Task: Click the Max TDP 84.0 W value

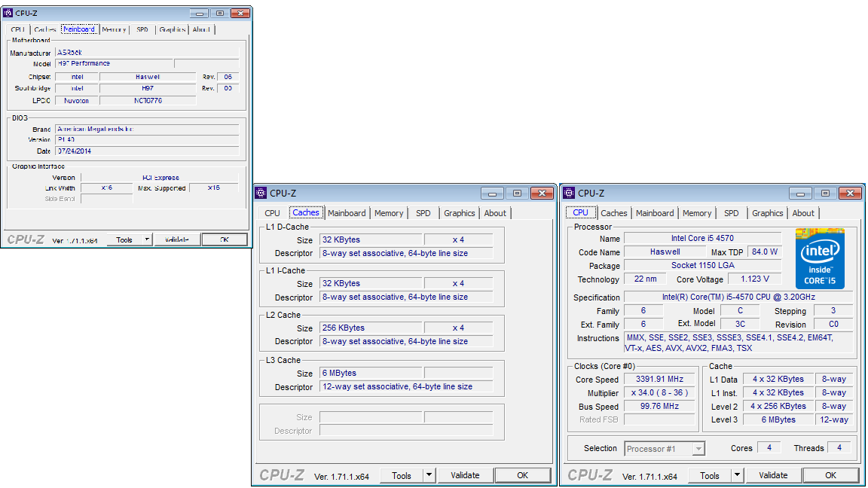Action: [765, 252]
